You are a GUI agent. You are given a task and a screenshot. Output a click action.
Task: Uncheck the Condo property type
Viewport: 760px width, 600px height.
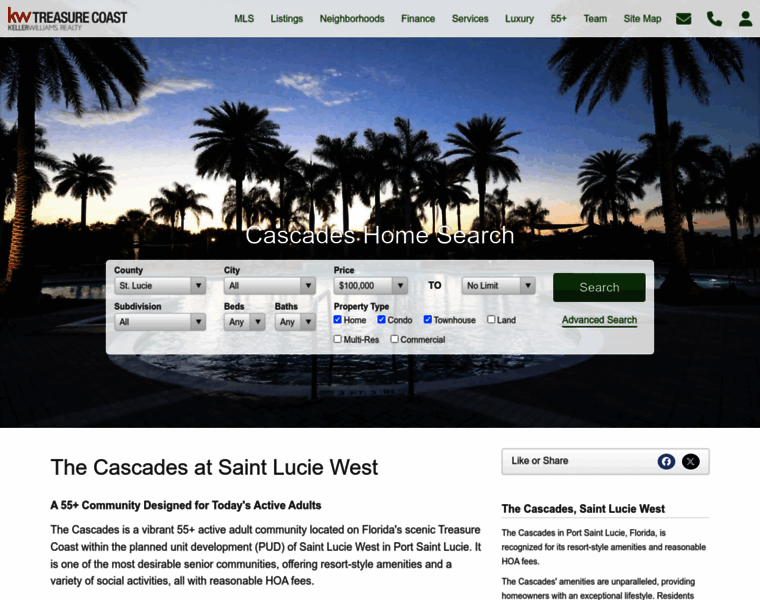point(381,319)
